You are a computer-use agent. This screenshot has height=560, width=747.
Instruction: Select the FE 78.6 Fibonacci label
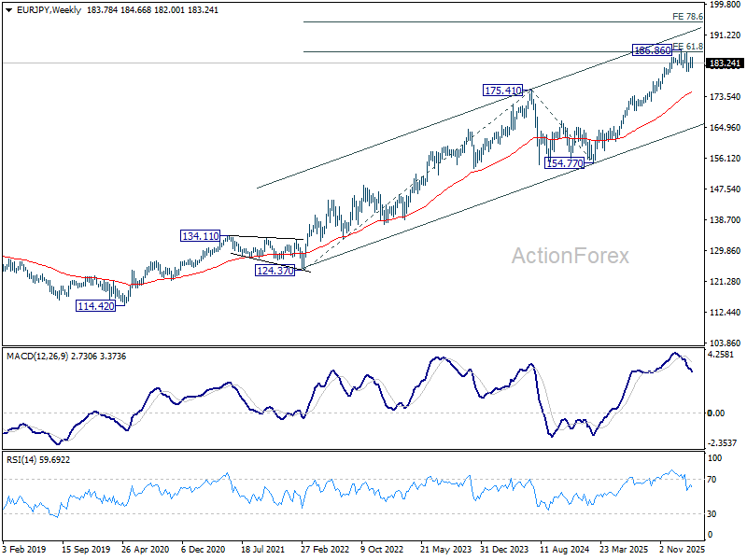pyautogui.click(x=687, y=17)
